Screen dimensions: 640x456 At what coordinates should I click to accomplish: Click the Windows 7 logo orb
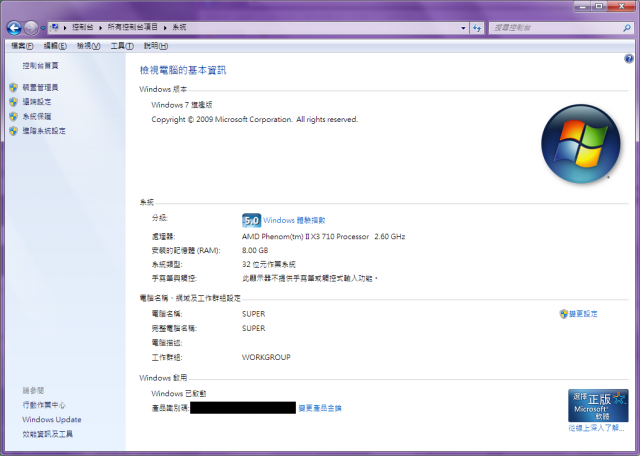pos(580,144)
